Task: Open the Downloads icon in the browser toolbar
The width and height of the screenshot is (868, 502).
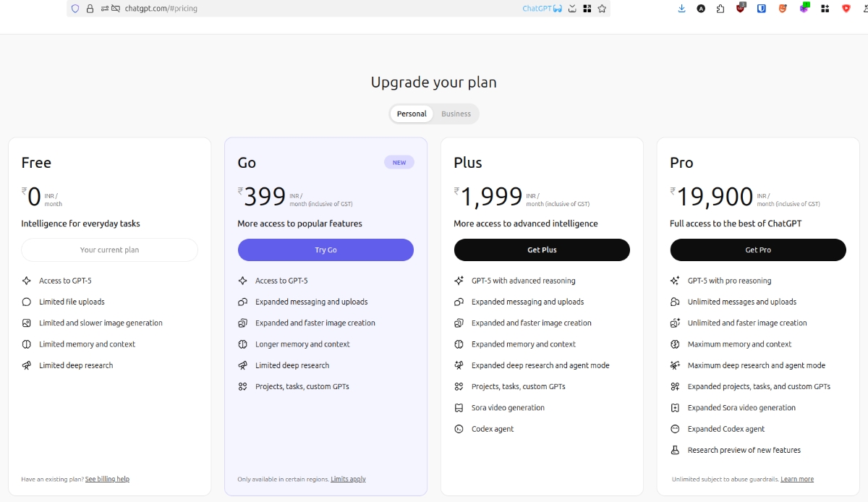Action: tap(681, 8)
